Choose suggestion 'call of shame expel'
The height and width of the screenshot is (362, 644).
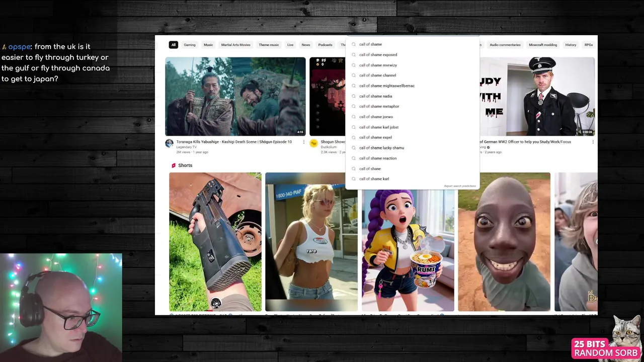[x=413, y=137]
